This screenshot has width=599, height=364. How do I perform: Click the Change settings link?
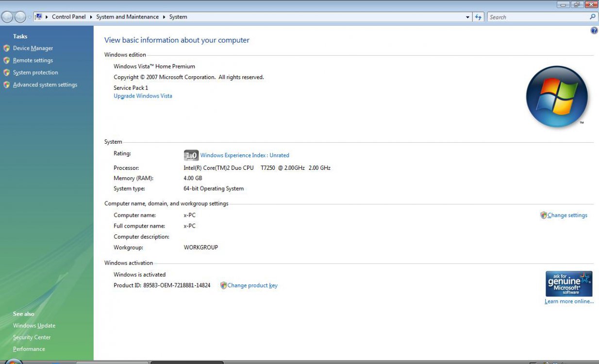click(x=567, y=215)
